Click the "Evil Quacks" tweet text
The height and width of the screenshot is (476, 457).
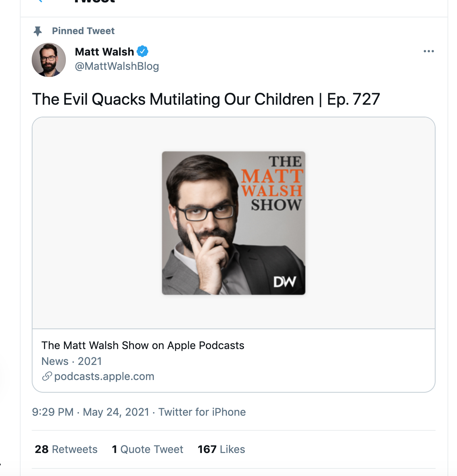pos(206,99)
